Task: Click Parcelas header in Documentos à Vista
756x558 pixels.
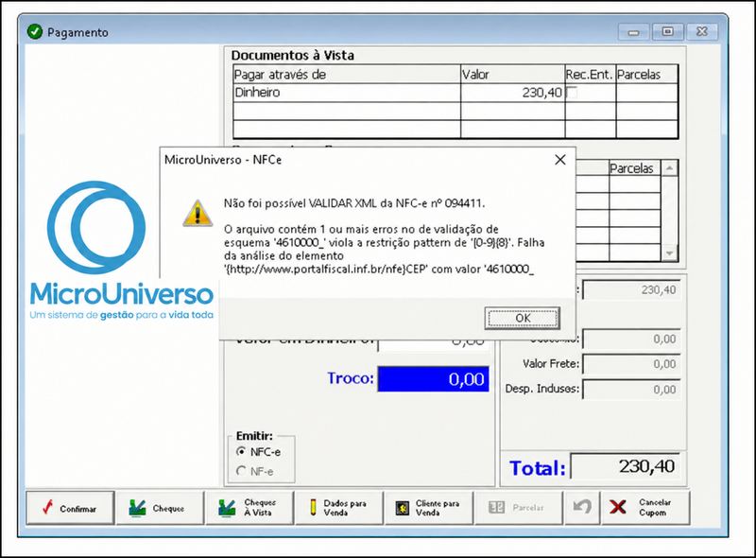Action: 647,75
